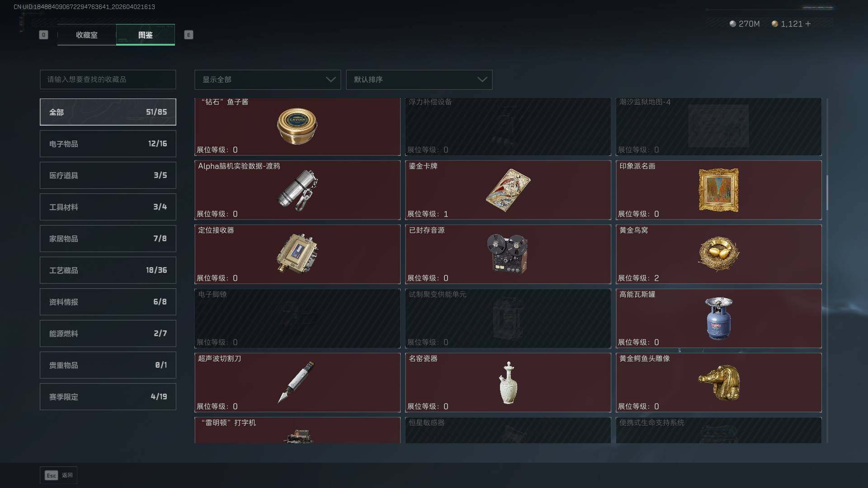Filter by 工艺藏品 category

pos(108,270)
